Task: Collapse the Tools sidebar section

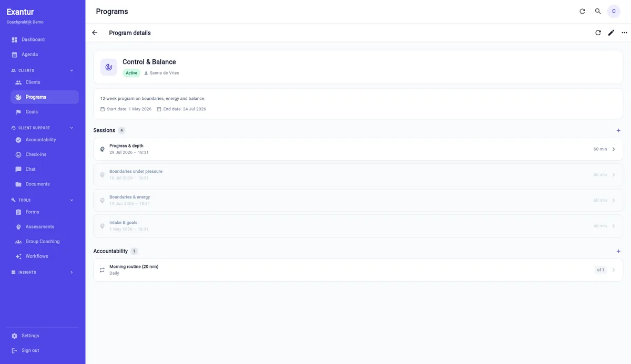Action: coord(72,200)
